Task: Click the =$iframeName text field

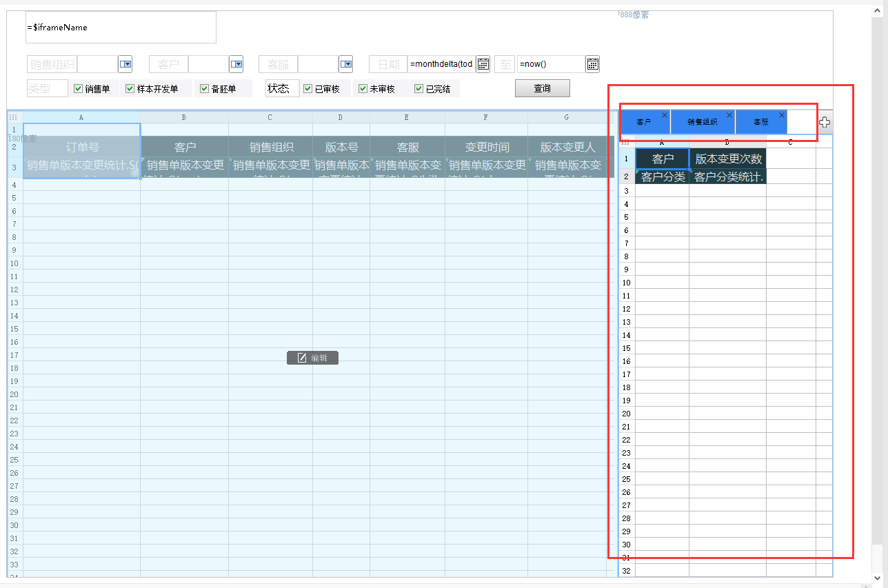Action: click(x=121, y=28)
